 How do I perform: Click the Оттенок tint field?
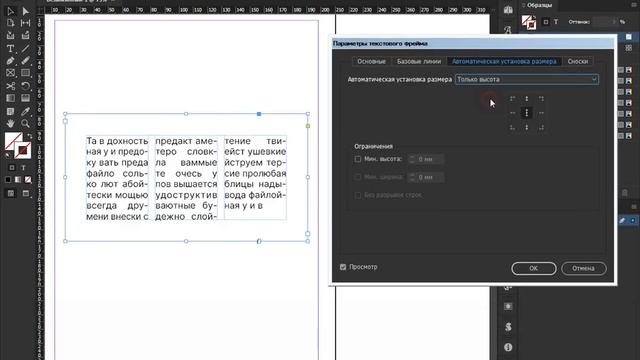[604, 22]
